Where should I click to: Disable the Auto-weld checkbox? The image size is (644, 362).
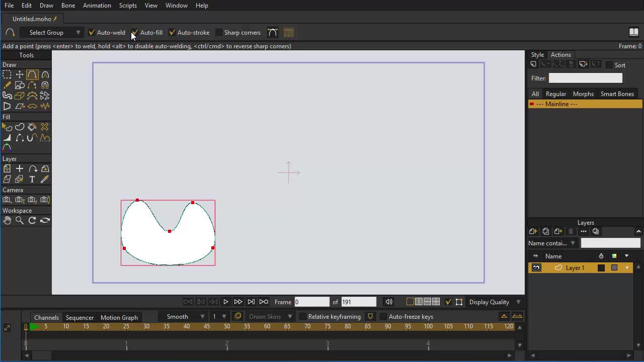92,33
